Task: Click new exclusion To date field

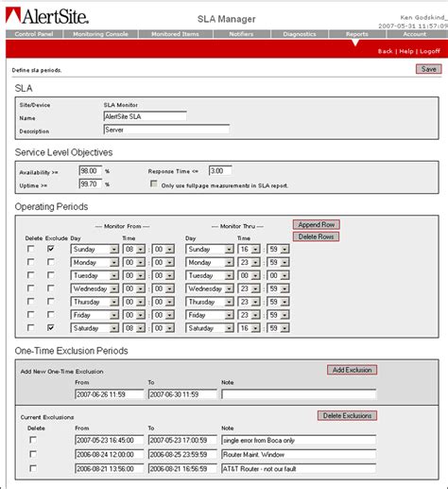Action: 182,394
